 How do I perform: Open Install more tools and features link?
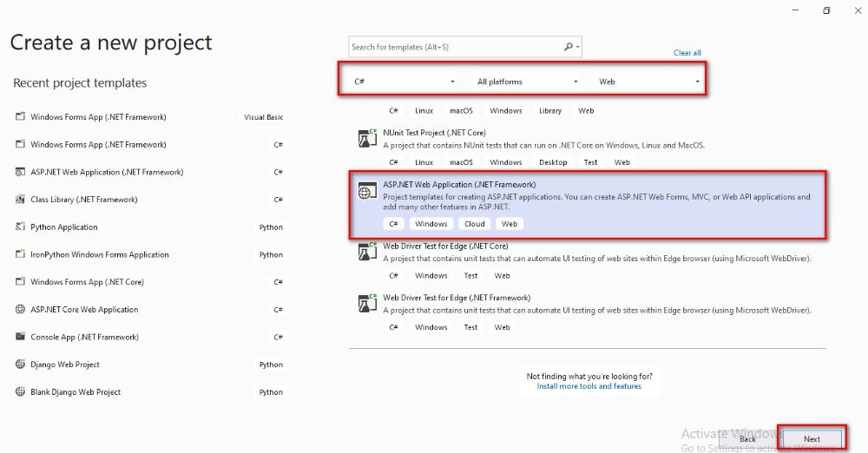pyautogui.click(x=589, y=386)
